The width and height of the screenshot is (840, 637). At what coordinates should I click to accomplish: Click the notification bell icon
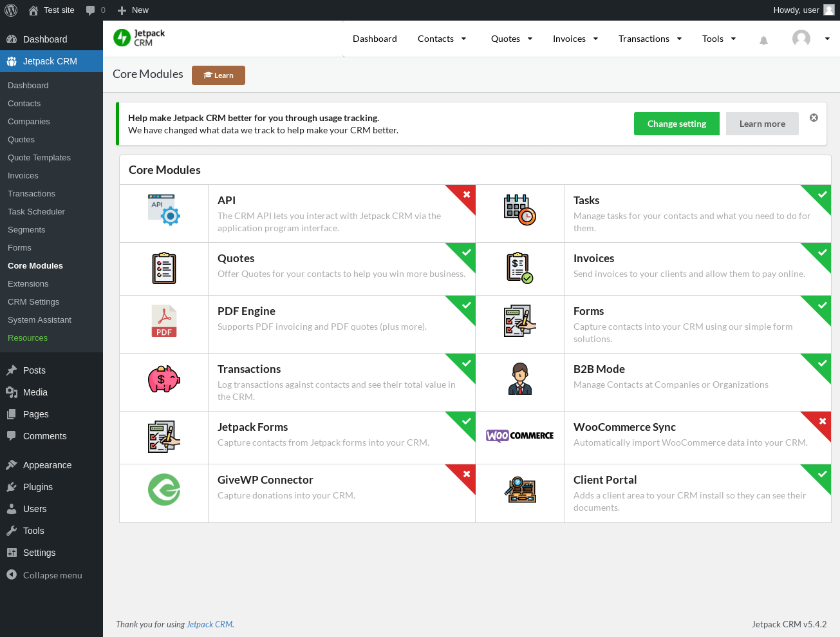(x=763, y=40)
